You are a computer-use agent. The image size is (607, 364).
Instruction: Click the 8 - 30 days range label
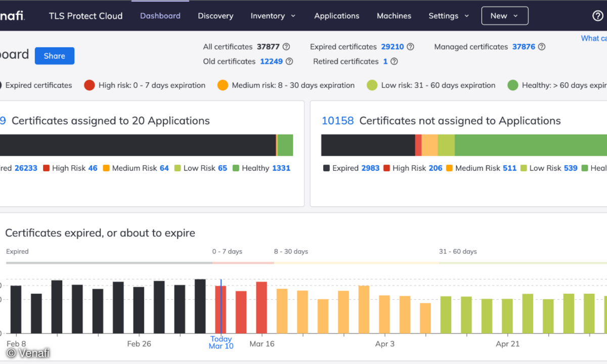[291, 251]
